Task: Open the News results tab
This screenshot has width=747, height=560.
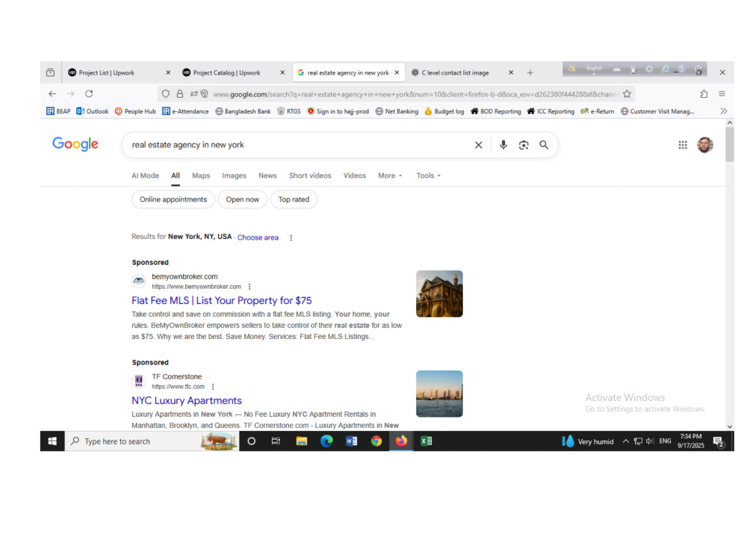Action: click(x=267, y=175)
